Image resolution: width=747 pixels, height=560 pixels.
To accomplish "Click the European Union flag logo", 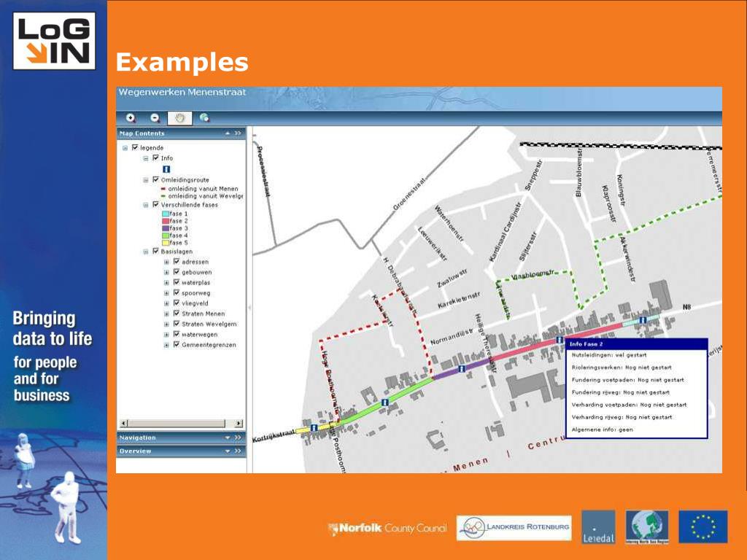I will (x=703, y=527).
